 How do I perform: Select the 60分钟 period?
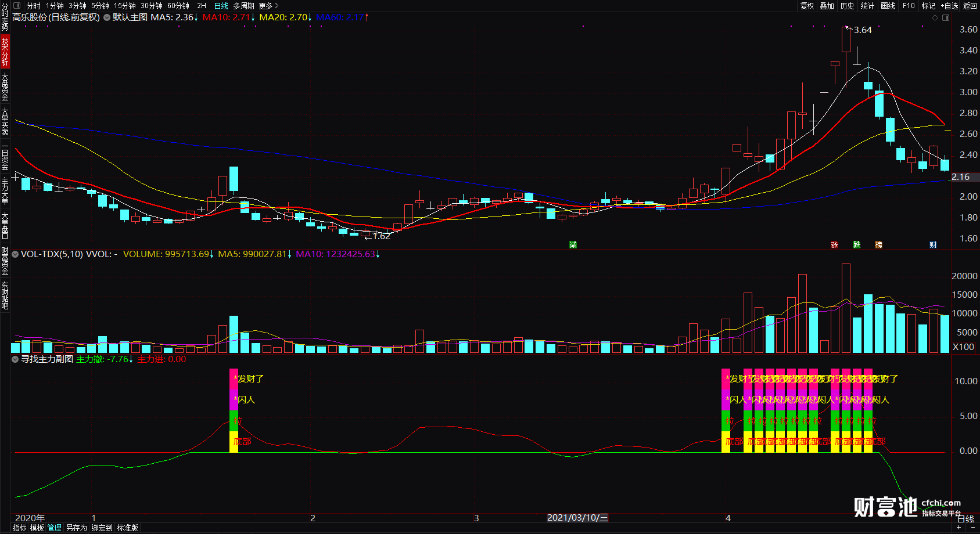pyautogui.click(x=178, y=5)
